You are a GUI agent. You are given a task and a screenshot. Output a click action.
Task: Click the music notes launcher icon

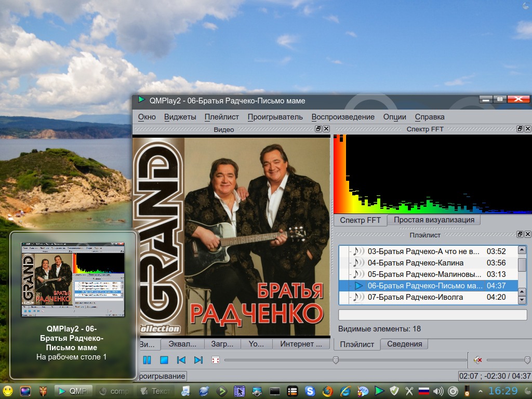[186, 391]
